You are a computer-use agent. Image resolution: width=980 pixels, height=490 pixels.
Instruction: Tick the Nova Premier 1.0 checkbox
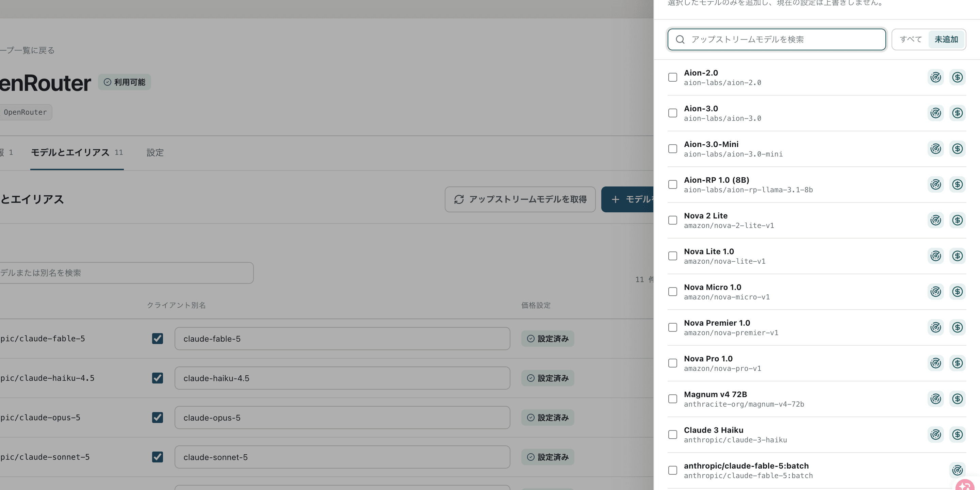click(x=673, y=328)
